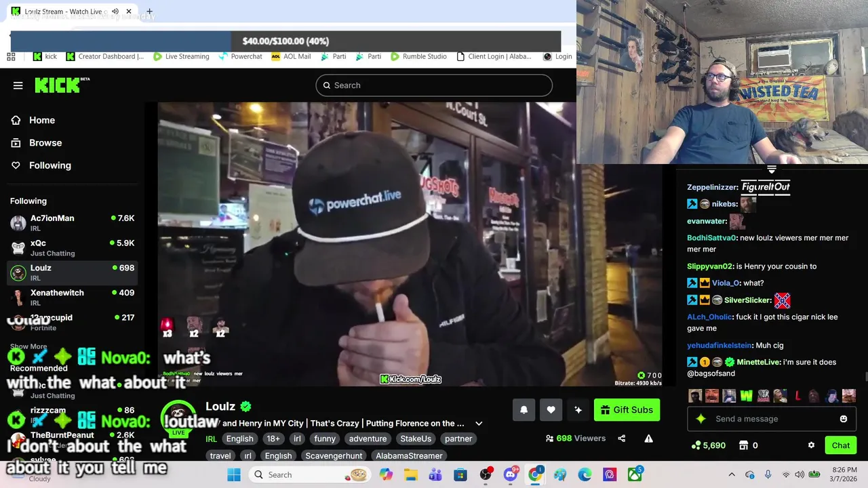Close the Loulz Stream browser tab
The height and width of the screenshot is (488, 868).
coord(128,12)
